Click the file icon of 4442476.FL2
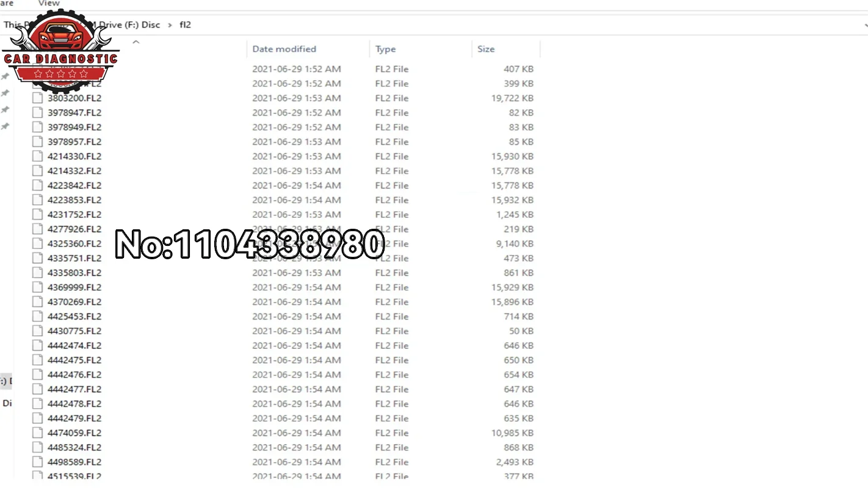 (x=38, y=375)
